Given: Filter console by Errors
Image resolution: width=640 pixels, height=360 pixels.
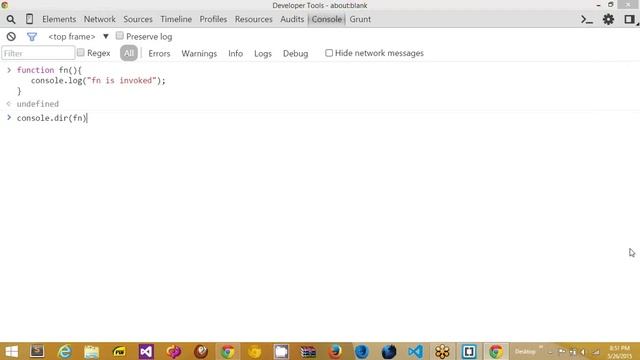Looking at the screenshot, I should (x=159, y=53).
